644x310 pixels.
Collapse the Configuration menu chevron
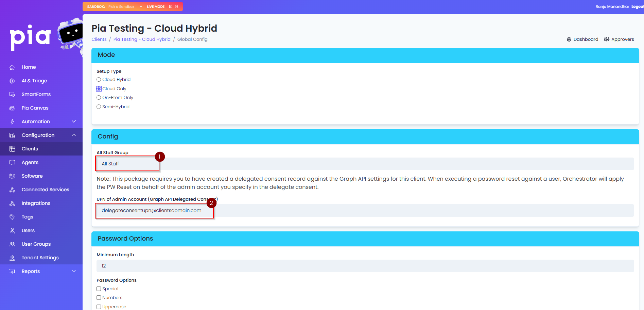[x=74, y=135]
